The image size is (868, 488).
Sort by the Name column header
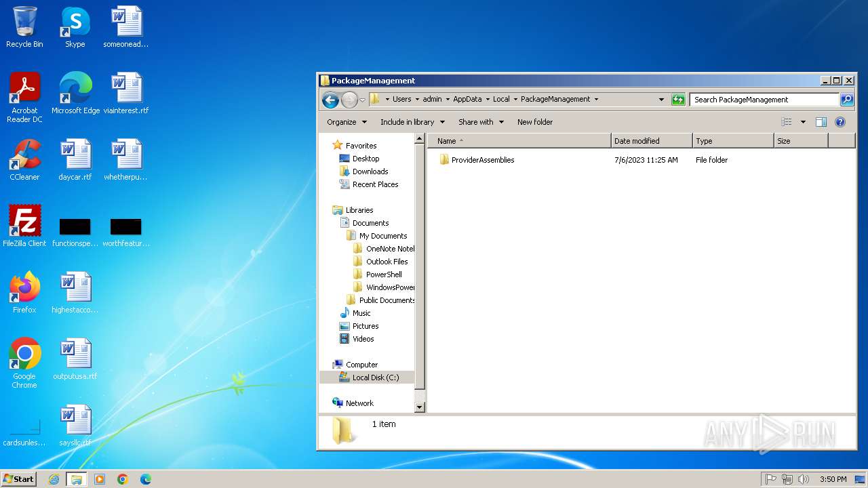pos(519,141)
